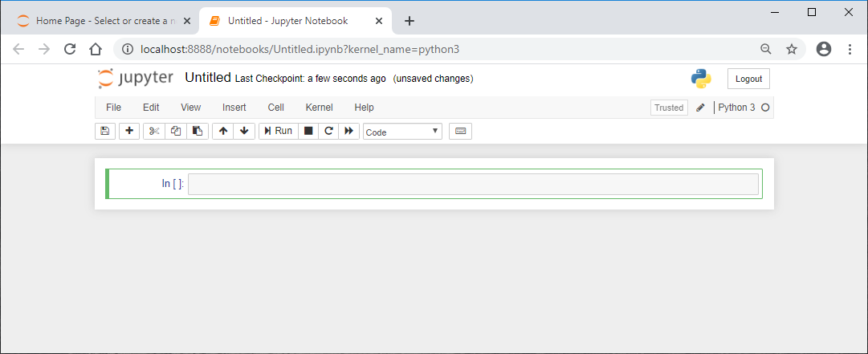The height and width of the screenshot is (354, 868).
Task: Click the edit mode pencil indicator
Action: pyautogui.click(x=701, y=108)
